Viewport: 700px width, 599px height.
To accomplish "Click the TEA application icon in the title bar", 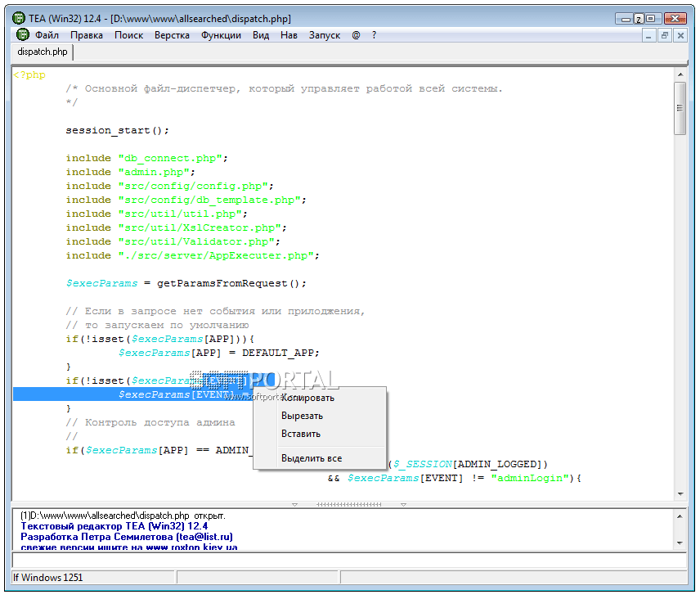I will click(x=19, y=18).
